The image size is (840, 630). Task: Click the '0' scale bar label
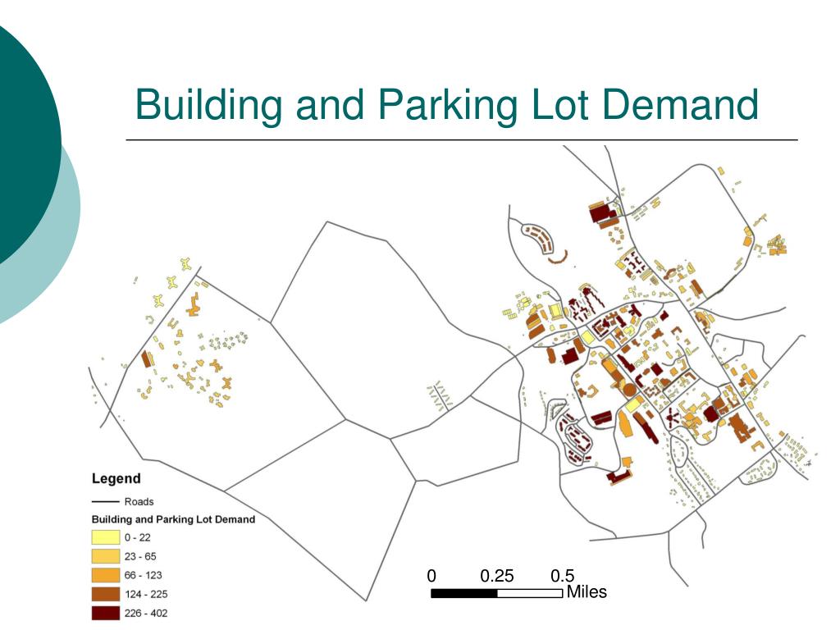pyautogui.click(x=431, y=576)
